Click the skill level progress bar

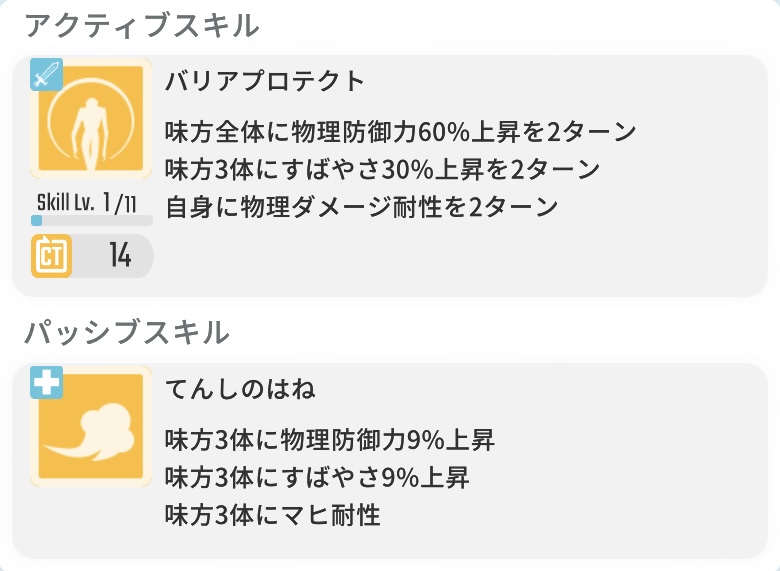(x=92, y=220)
